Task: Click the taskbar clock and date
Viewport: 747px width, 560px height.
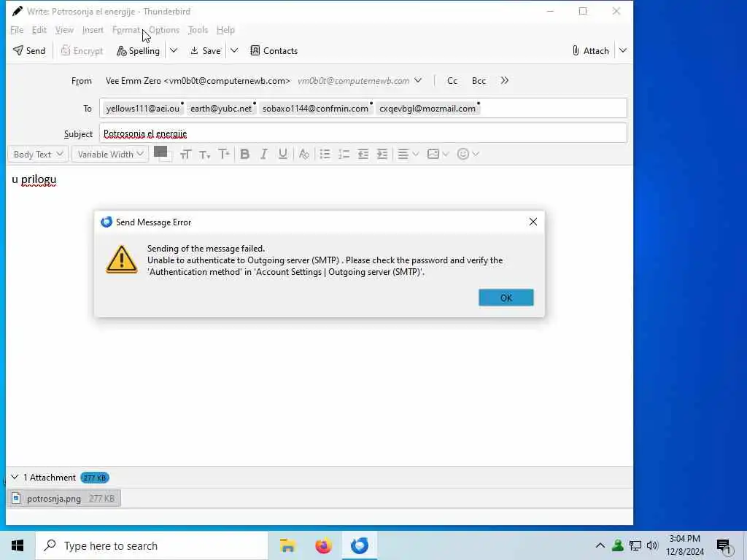Action: [684, 545]
